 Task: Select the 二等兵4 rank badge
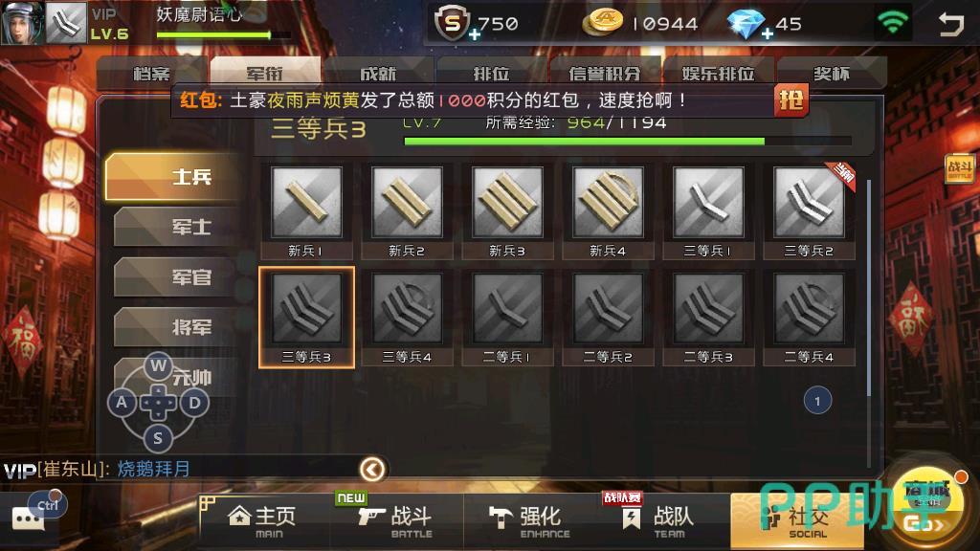(x=809, y=319)
